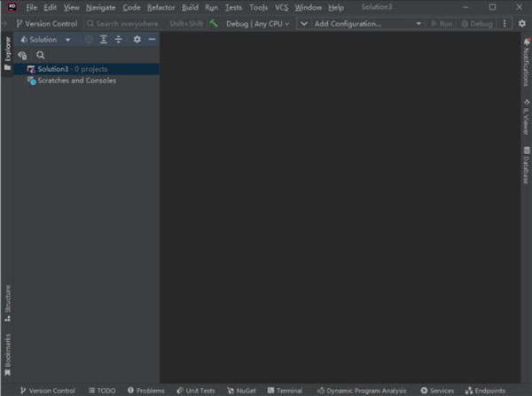Click the Run button
Image resolution: width=532 pixels, height=396 pixels.
point(442,24)
